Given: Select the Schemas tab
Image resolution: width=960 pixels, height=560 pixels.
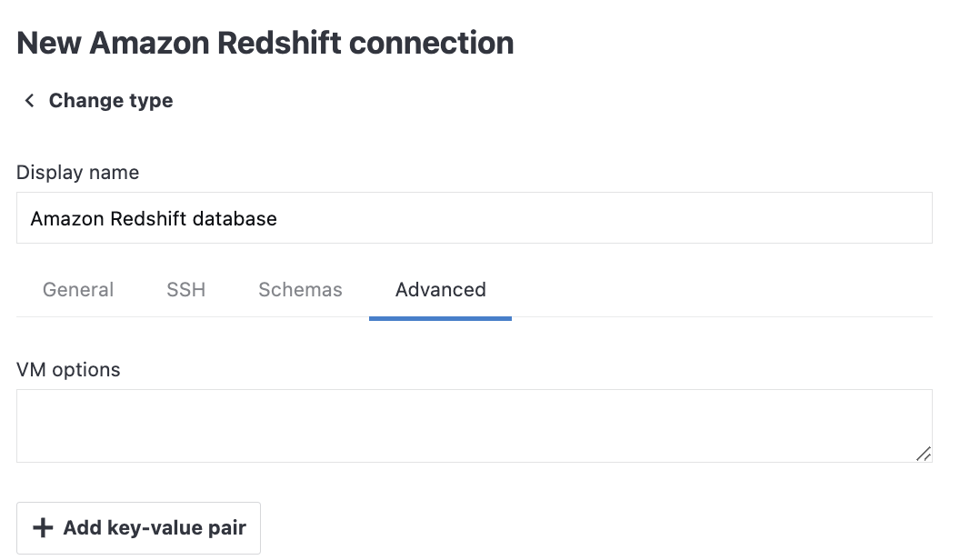Looking at the screenshot, I should point(300,289).
